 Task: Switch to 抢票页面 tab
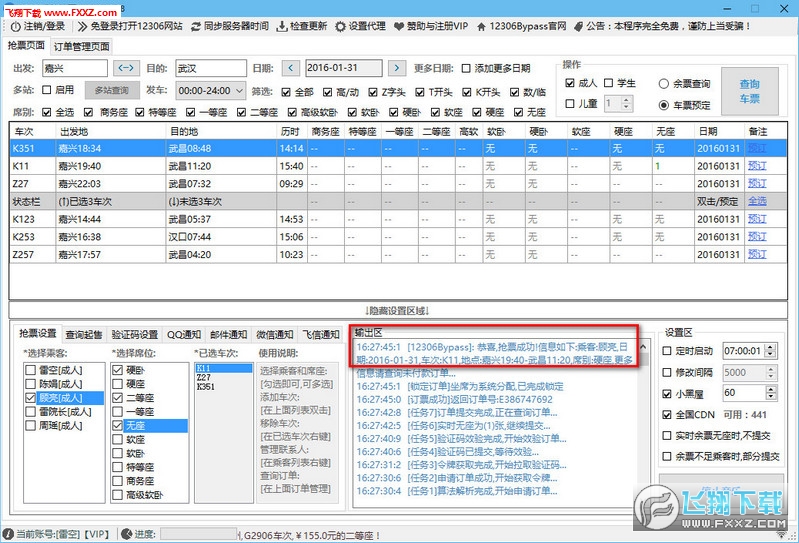[x=26, y=45]
